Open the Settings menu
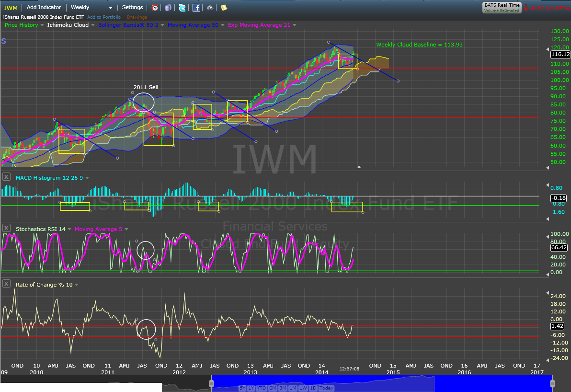Image resolution: width=571 pixels, height=392 pixels. (132, 7)
